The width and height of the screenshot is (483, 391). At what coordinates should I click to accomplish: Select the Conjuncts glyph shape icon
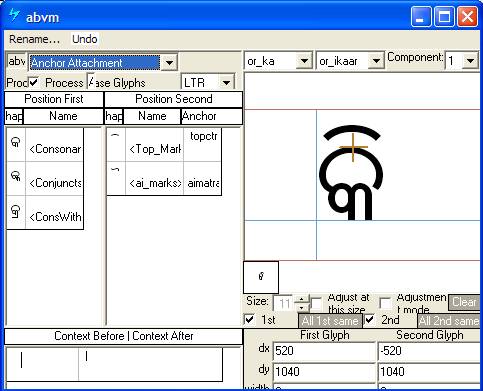(x=16, y=176)
